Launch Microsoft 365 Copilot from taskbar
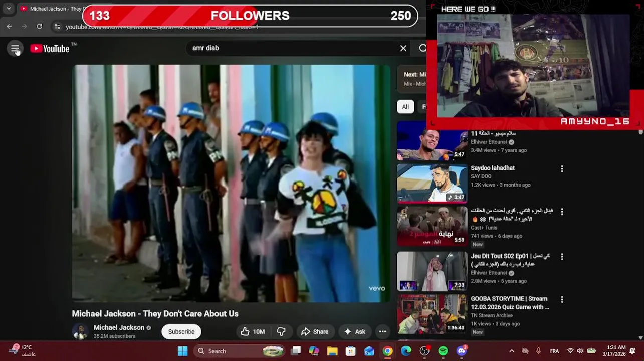Screen dimensions: 644x361 click(314, 351)
